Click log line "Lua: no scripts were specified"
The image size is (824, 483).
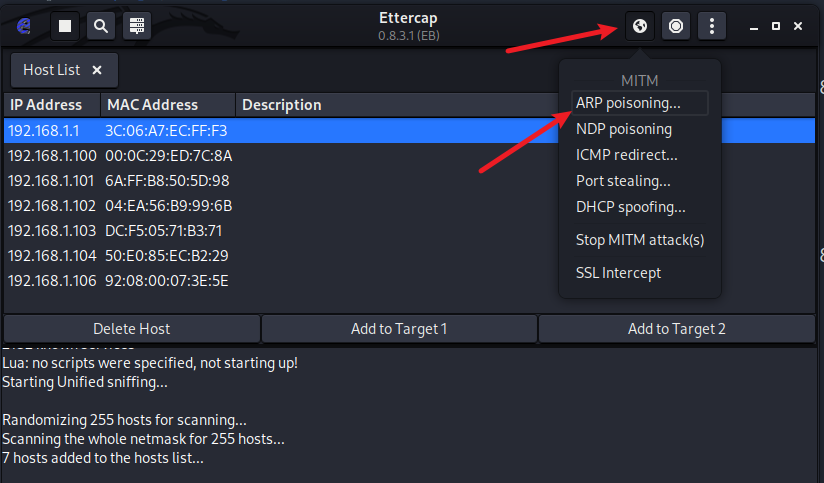pos(150,363)
